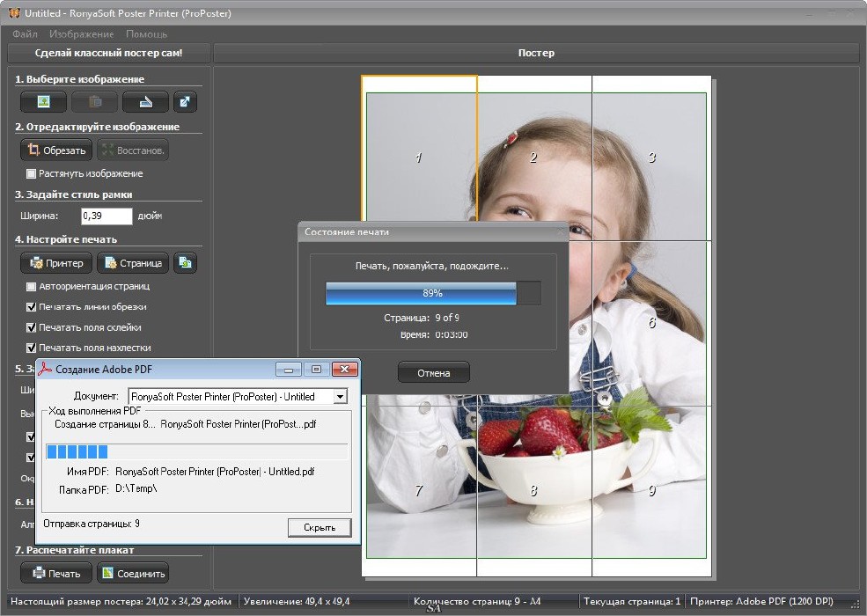Click the load image from file icon
The image size is (867, 616).
(43, 101)
